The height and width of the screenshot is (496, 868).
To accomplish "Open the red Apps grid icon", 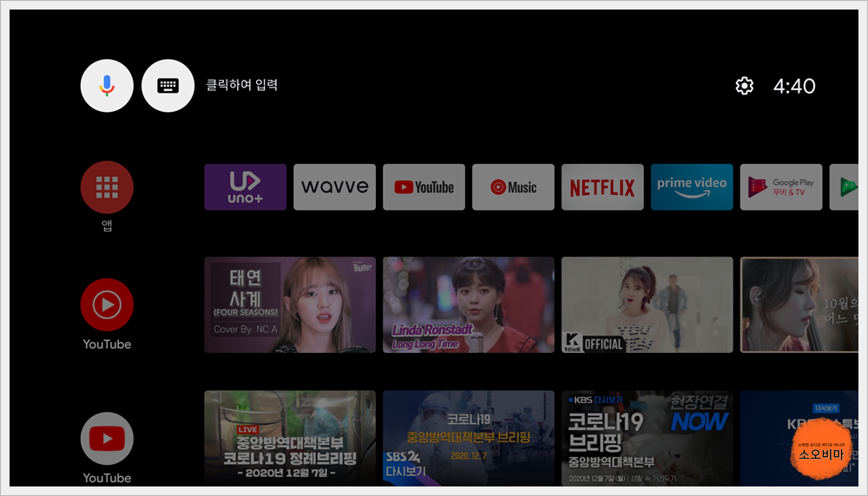I will coord(107,187).
